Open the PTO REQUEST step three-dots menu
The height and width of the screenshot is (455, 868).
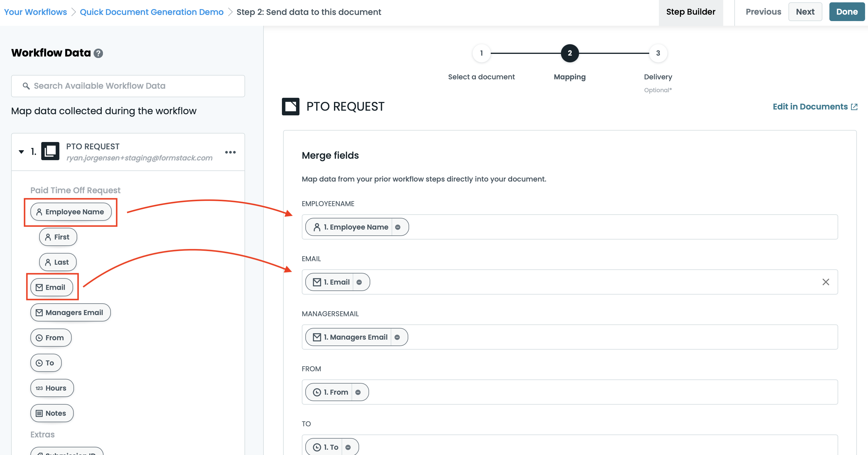(x=230, y=152)
